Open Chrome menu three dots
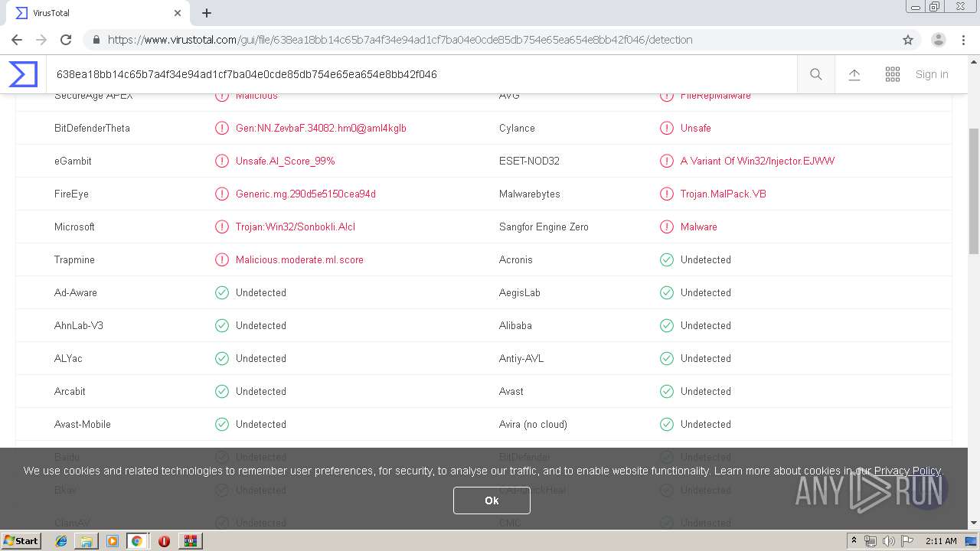This screenshot has height=551, width=980. [x=963, y=40]
